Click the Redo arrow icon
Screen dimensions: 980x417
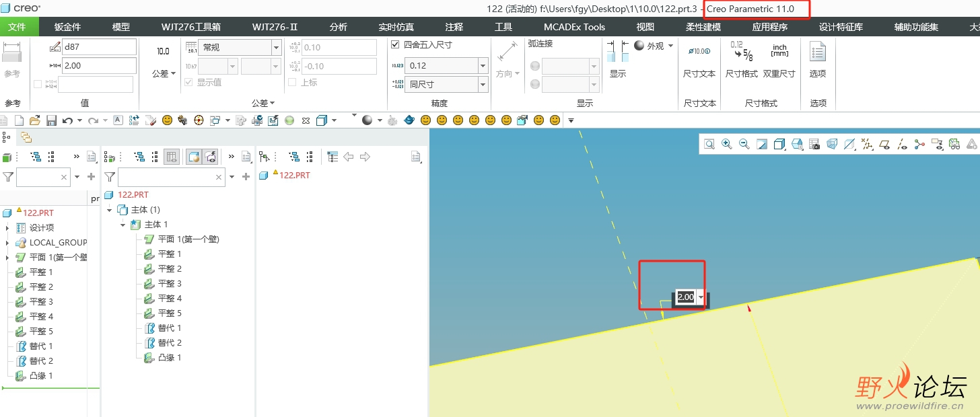(x=93, y=120)
